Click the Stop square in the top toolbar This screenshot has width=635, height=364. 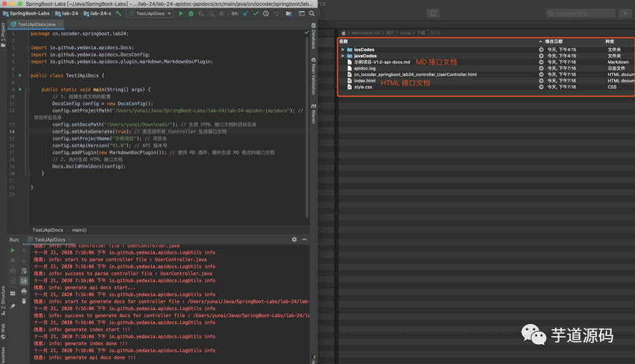click(x=222, y=13)
